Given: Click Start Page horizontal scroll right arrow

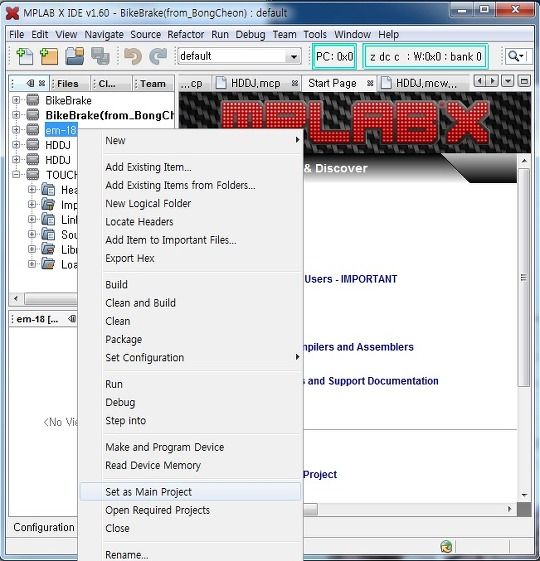Looking at the screenshot, I should [509, 509].
